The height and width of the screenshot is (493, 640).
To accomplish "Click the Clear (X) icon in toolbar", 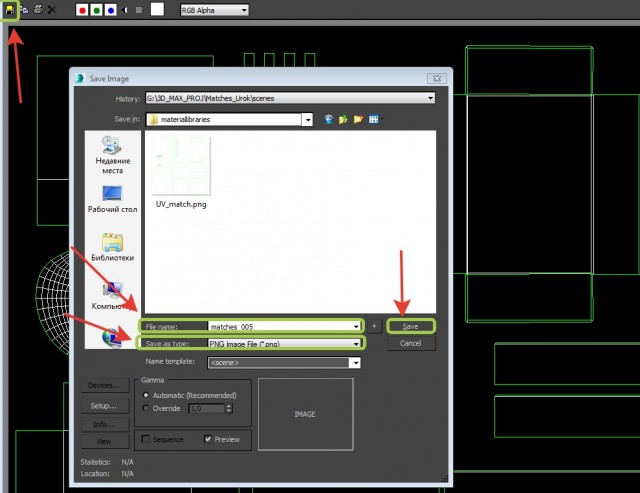I will click(52, 9).
